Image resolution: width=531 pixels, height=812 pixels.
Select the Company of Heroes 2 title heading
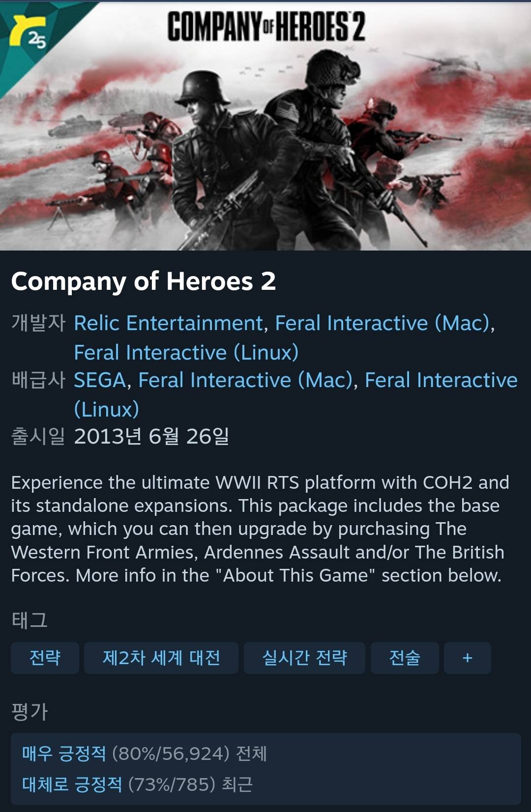[x=143, y=281]
